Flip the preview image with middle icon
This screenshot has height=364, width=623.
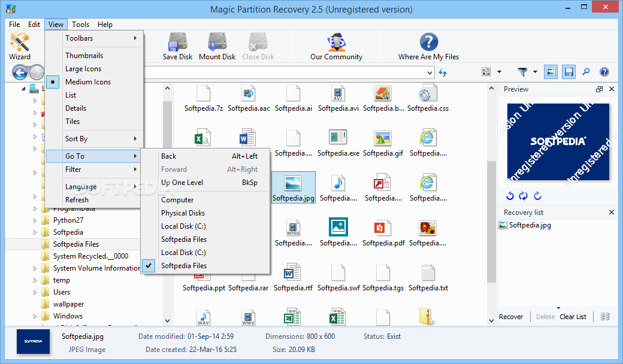click(524, 196)
